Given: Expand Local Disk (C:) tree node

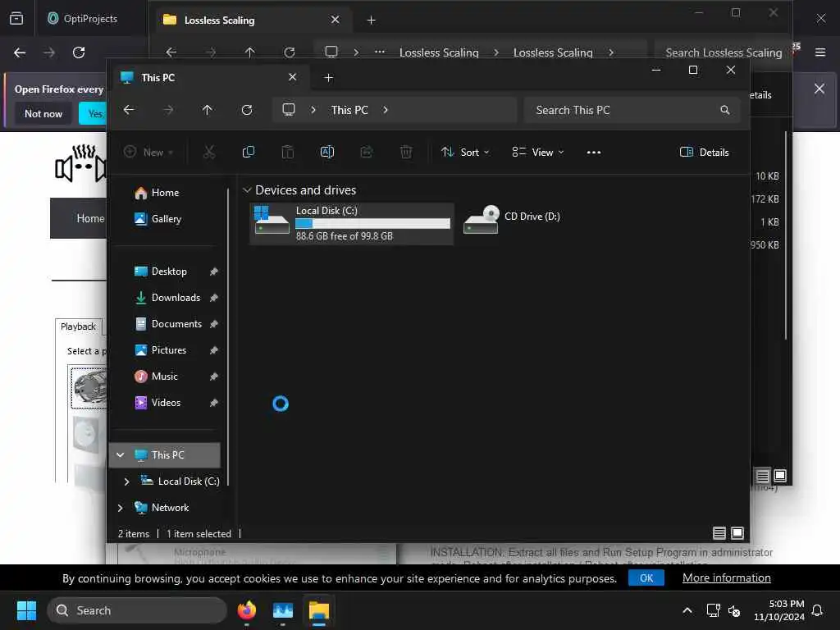Looking at the screenshot, I should tap(126, 482).
